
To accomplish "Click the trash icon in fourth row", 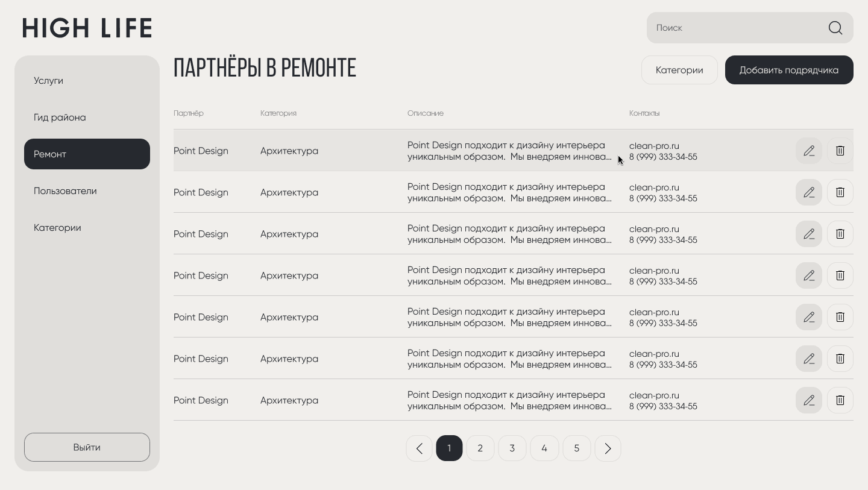I will 840,275.
